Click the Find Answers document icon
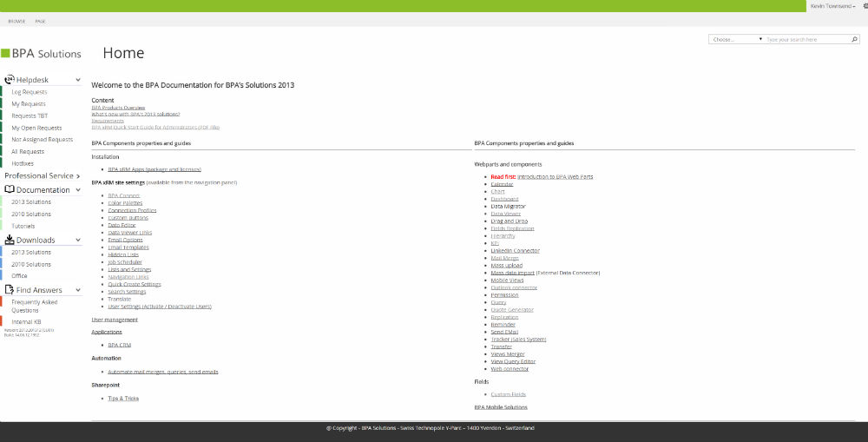The width and height of the screenshot is (868, 442). (x=10, y=289)
